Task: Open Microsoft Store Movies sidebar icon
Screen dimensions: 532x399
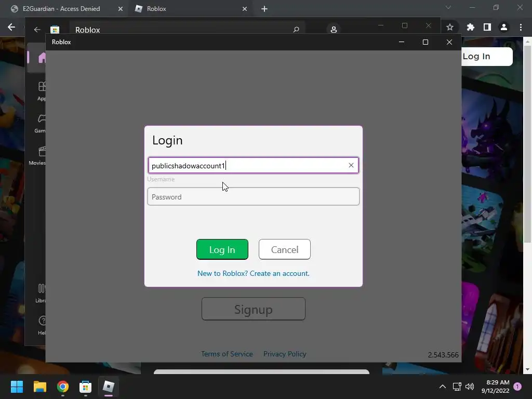Action: point(37,156)
